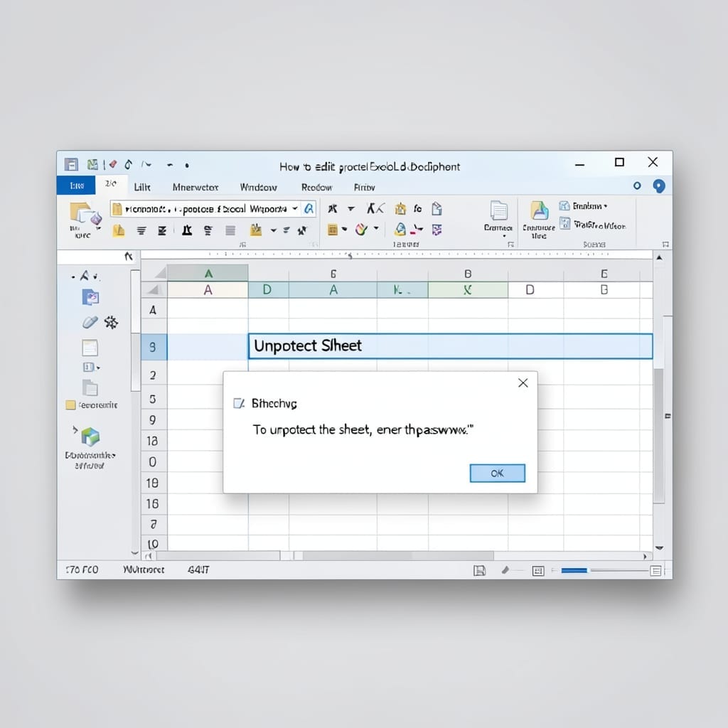Viewport: 728px width, 728px height.
Task: Click the snowflake gear icon in the left panel
Action: (x=111, y=322)
